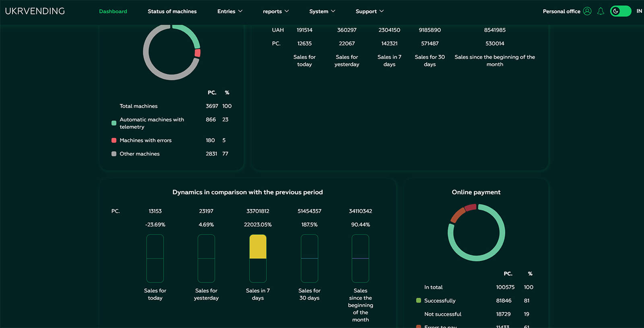Open the Support dropdown menu
The height and width of the screenshot is (328, 644).
point(369,11)
